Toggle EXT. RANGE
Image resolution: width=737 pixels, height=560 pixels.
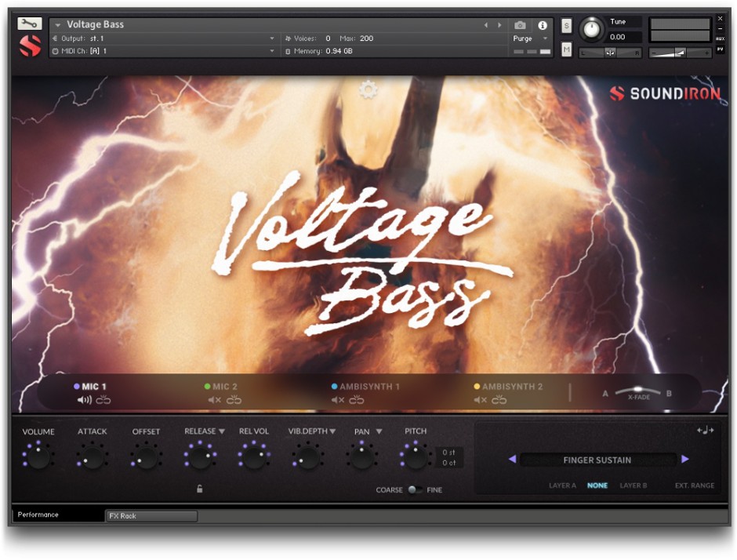[695, 485]
